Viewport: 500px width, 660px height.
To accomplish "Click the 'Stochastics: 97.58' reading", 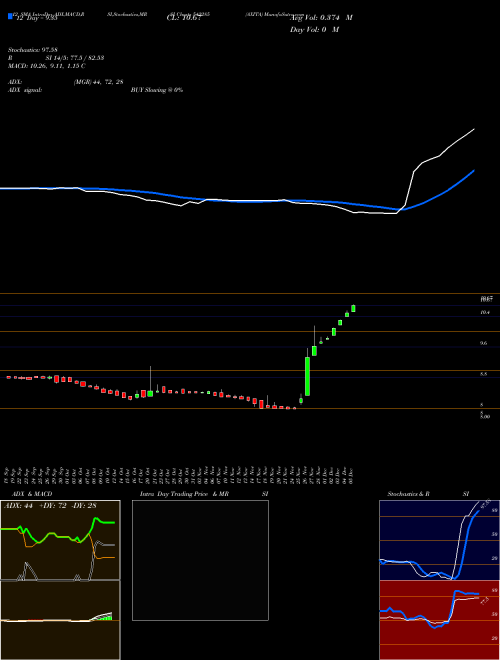I will pyautogui.click(x=31, y=50).
